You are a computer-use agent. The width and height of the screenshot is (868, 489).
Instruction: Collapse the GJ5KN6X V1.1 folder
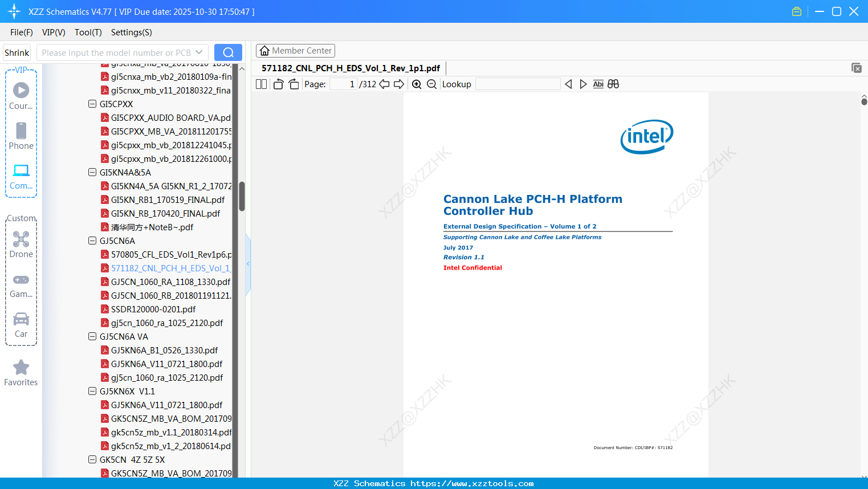(x=92, y=391)
